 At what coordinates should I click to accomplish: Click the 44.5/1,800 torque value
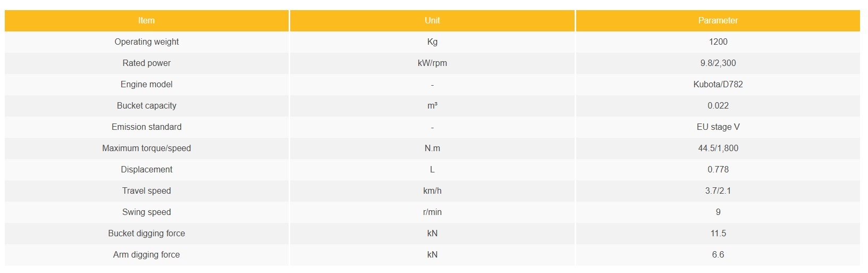pos(718,148)
